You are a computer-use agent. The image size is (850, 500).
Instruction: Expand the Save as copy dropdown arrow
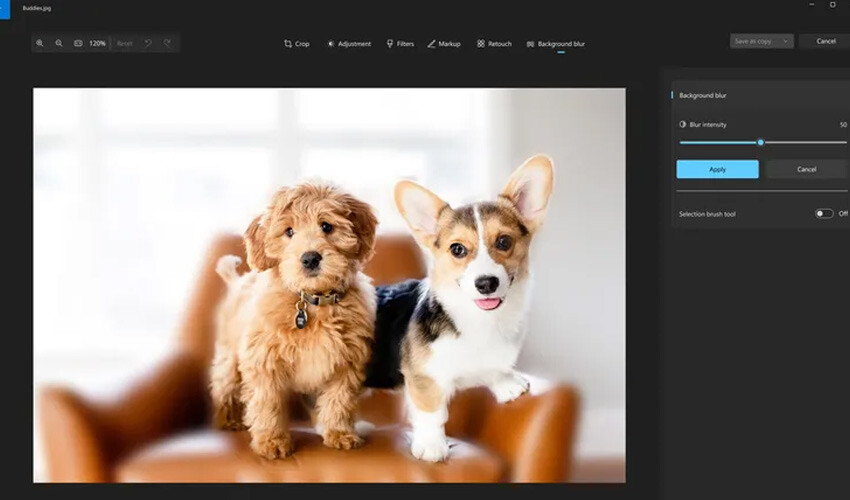786,41
